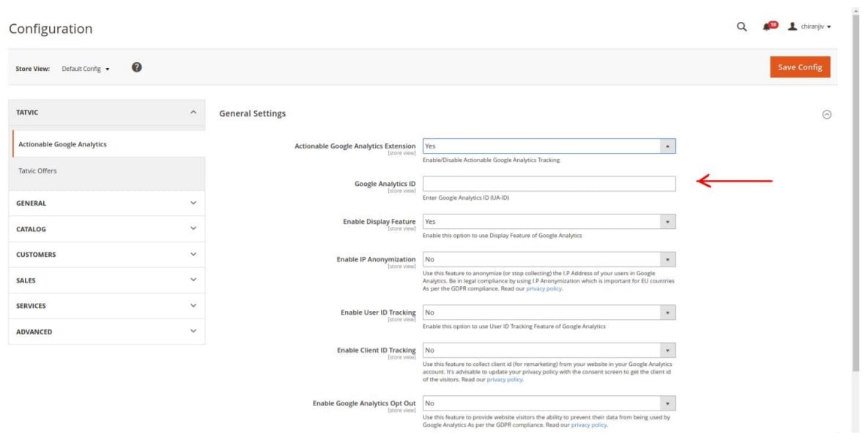Click the user account silhouette icon
Screen dimensions: 868x442
792,26
